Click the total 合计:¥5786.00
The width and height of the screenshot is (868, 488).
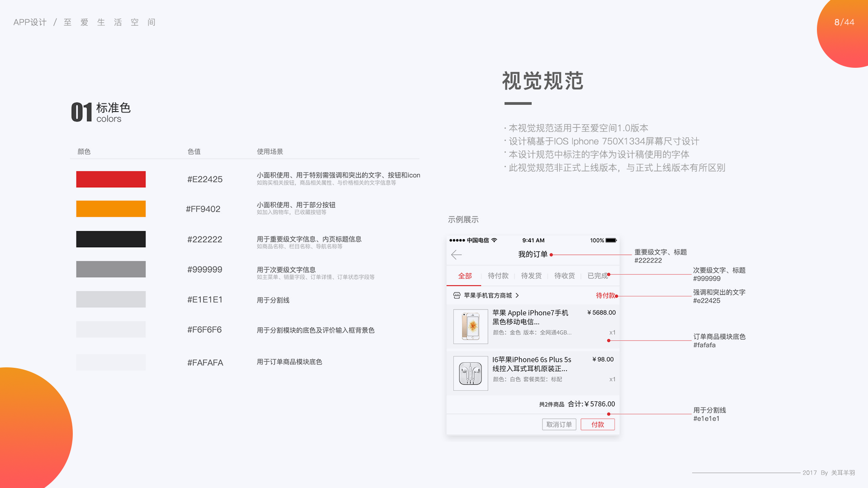[591, 404]
